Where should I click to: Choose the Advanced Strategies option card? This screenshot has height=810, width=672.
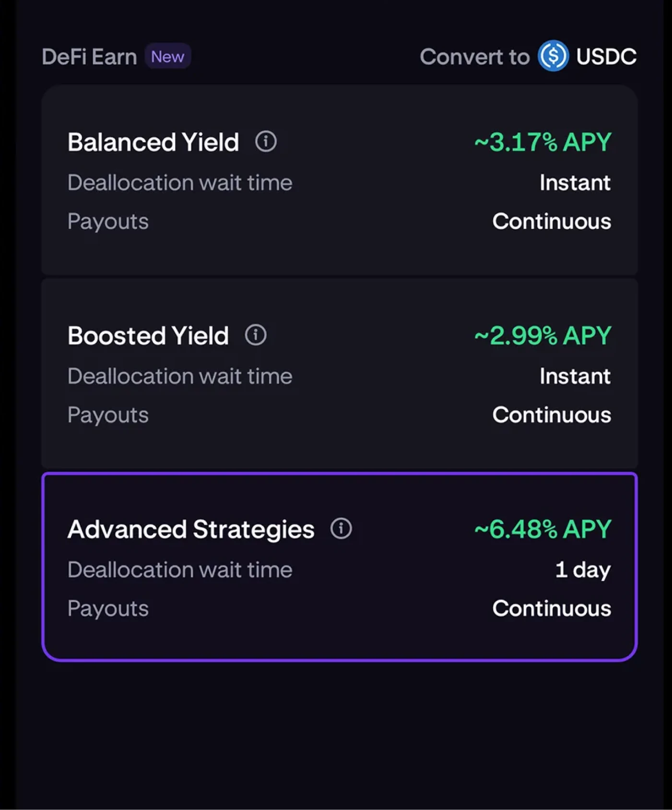340,567
